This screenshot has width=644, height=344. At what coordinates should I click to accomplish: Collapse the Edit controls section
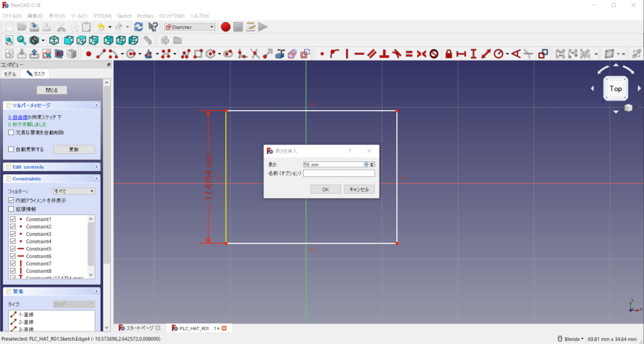96,167
